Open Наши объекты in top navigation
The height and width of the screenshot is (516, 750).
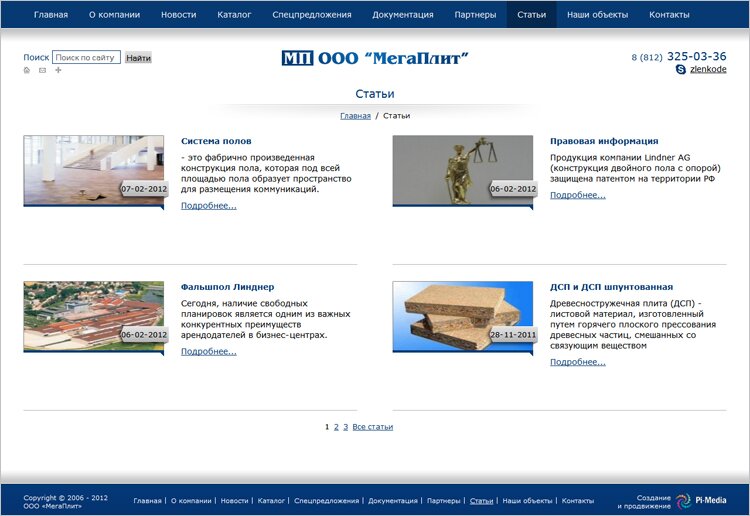coord(597,15)
